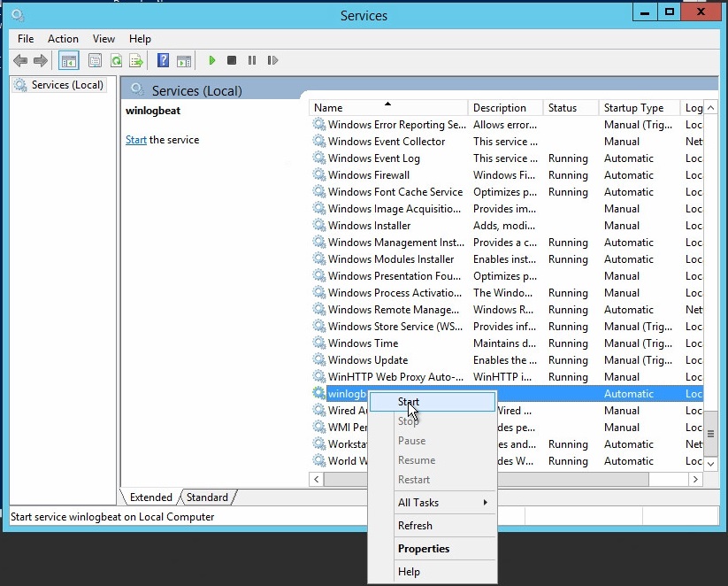Click the gear icon of Windows Time
Image resolution: width=728 pixels, height=586 pixels.
point(319,343)
